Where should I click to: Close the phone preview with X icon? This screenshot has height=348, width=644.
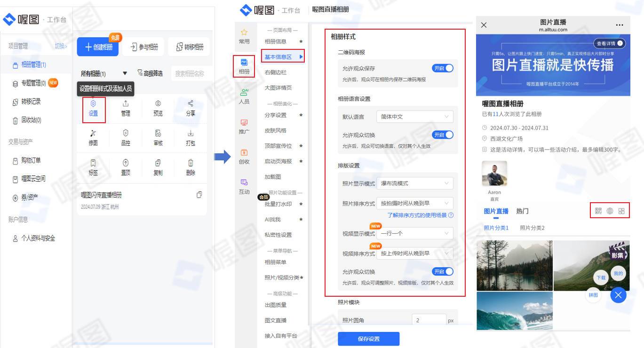click(x=484, y=25)
